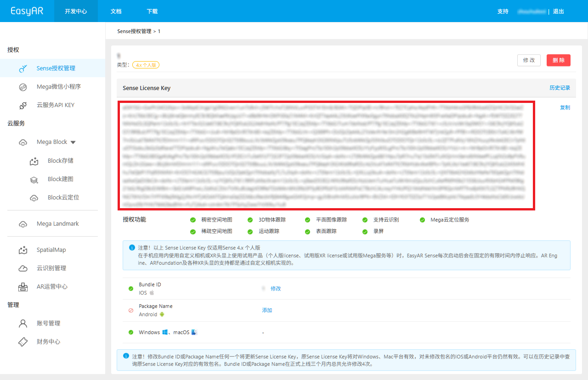The image size is (588, 380).
Task: Click the green check beside 稠密空间地图
Action: tap(193, 220)
